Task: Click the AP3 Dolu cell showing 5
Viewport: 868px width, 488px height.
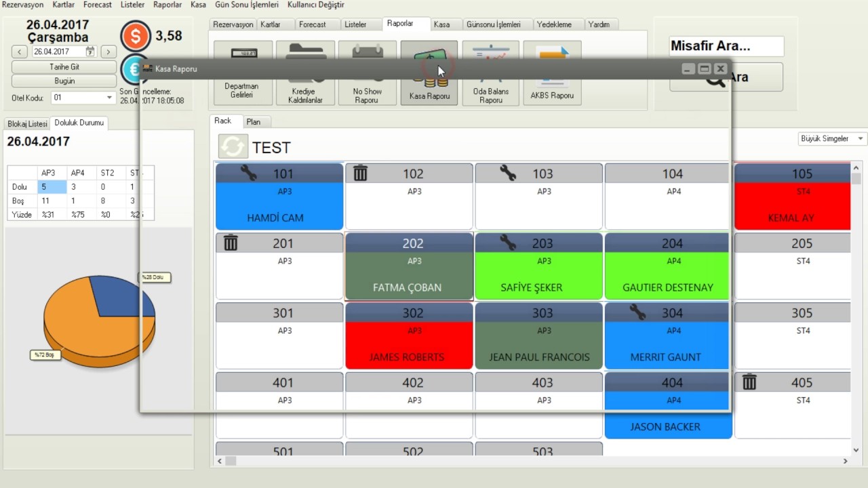Action: pos(52,187)
